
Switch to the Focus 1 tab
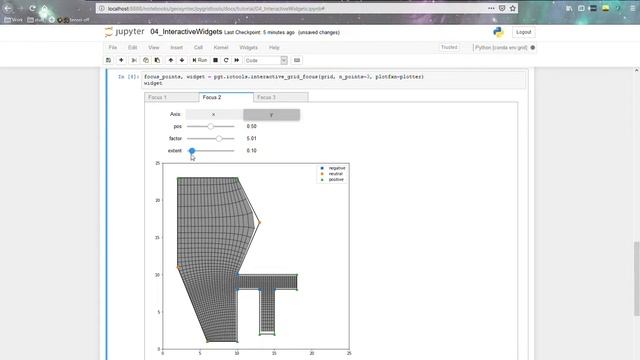point(171,97)
